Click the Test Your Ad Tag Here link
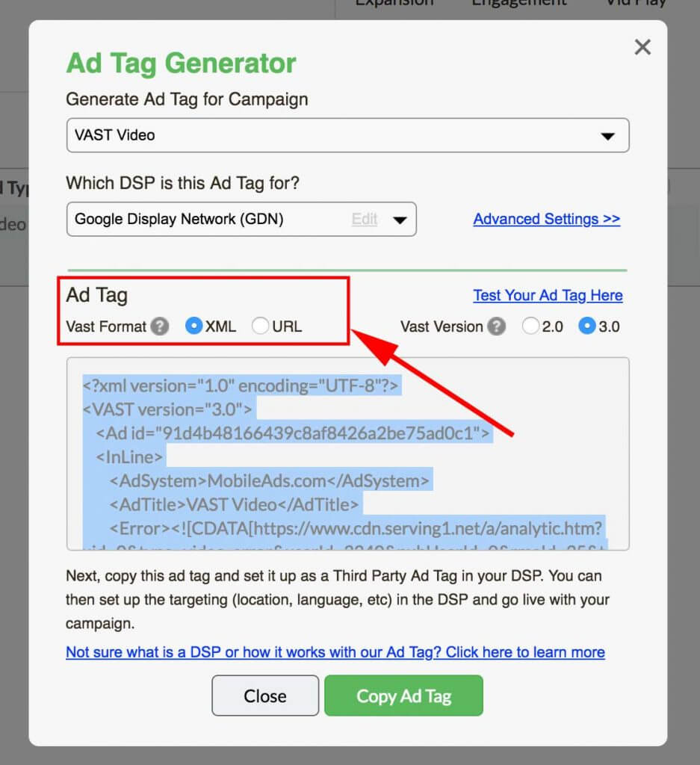700x765 pixels. coord(548,295)
